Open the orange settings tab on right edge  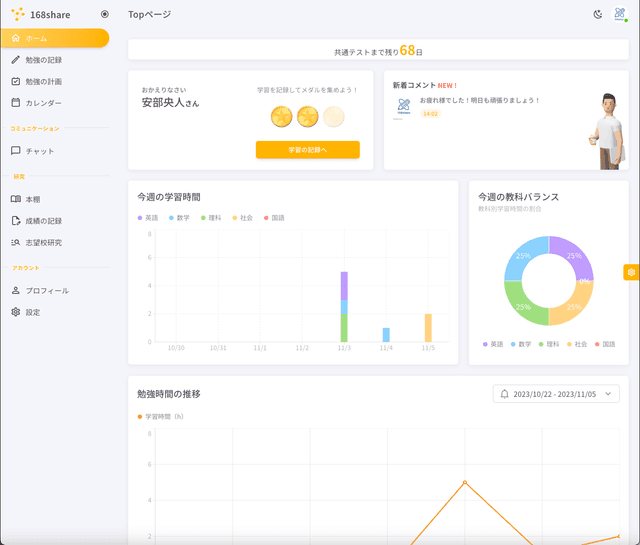[x=631, y=272]
